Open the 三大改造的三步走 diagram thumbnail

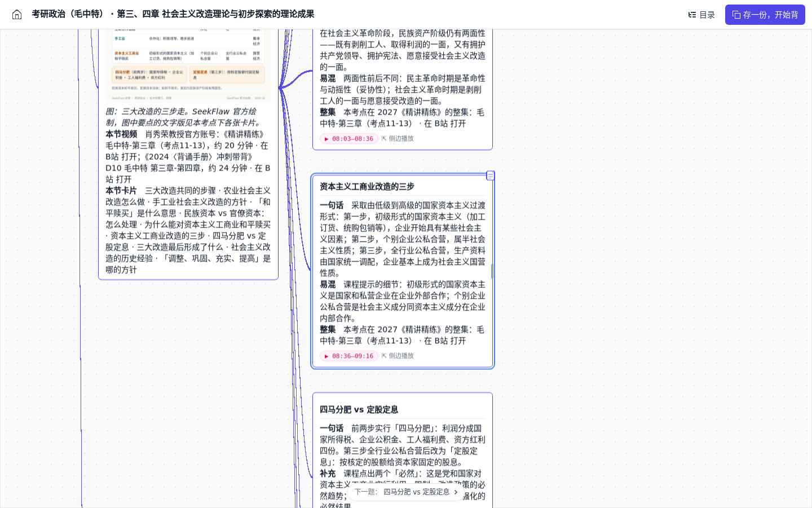pyautogui.click(x=188, y=67)
